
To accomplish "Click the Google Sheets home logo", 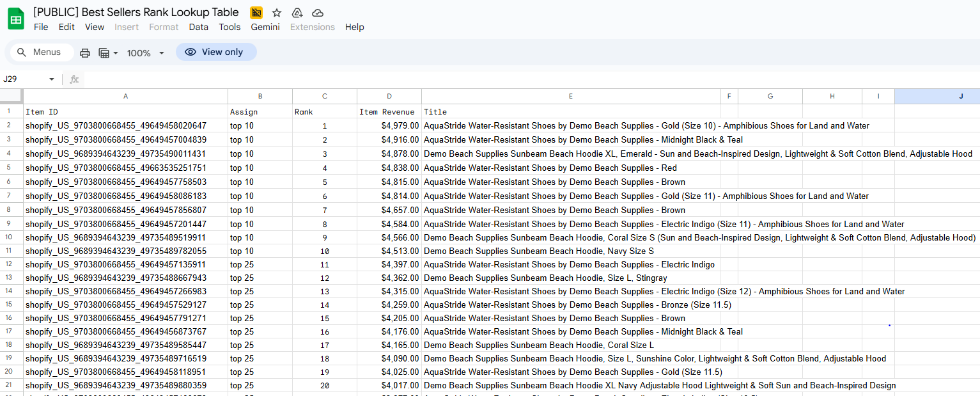I will pos(16,19).
